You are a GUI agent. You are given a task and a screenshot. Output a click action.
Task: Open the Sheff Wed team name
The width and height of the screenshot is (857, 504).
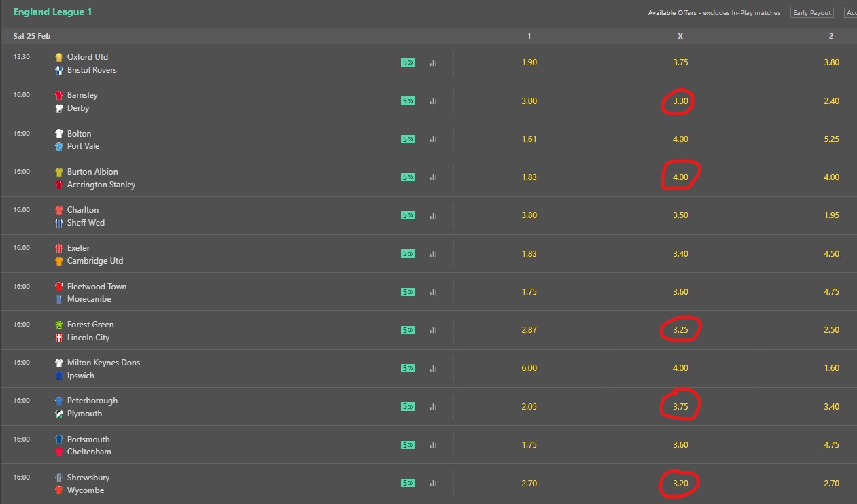[x=86, y=223]
